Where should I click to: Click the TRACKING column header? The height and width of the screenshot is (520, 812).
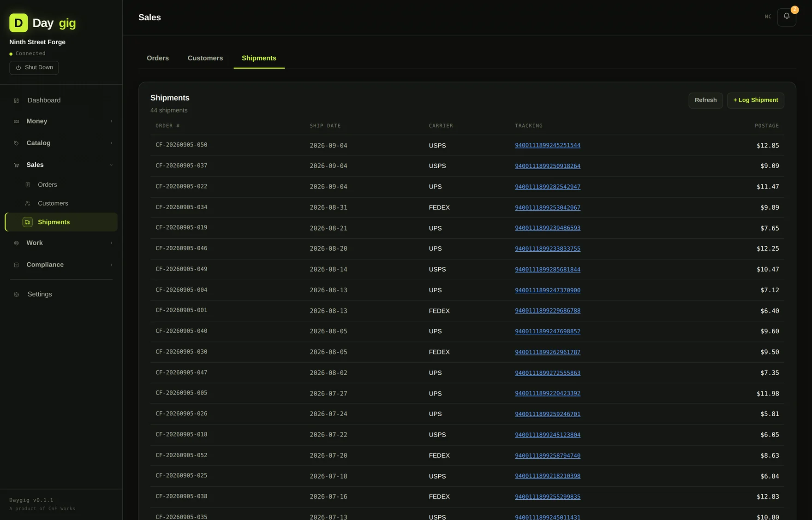tap(529, 126)
